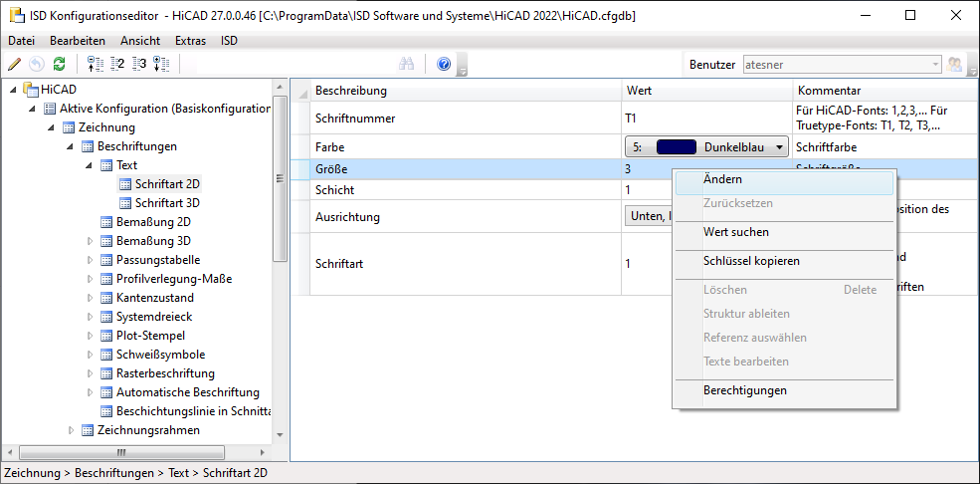980x484 pixels.
Task: Open help with blue question mark icon
Action: (444, 64)
